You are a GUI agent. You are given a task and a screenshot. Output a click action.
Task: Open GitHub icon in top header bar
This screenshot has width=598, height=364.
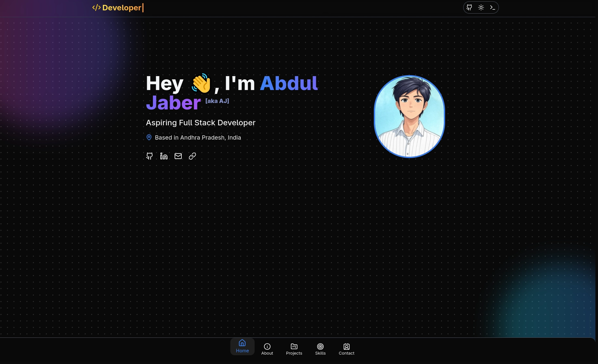pyautogui.click(x=469, y=7)
